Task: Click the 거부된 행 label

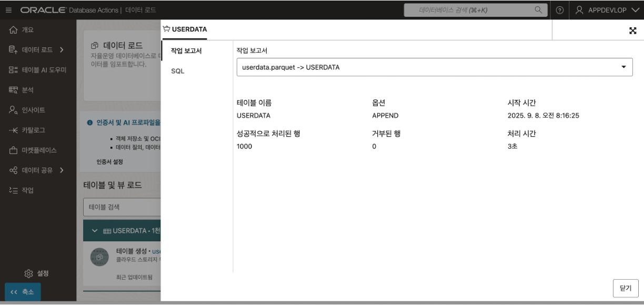Action: click(386, 134)
